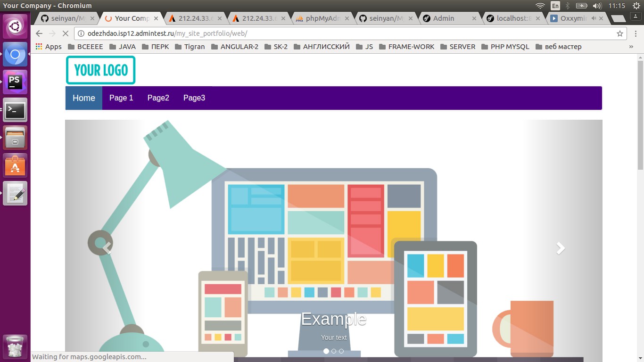Advance to the next carousel slide
Screen dimensions: 644x362
pyautogui.click(x=561, y=248)
